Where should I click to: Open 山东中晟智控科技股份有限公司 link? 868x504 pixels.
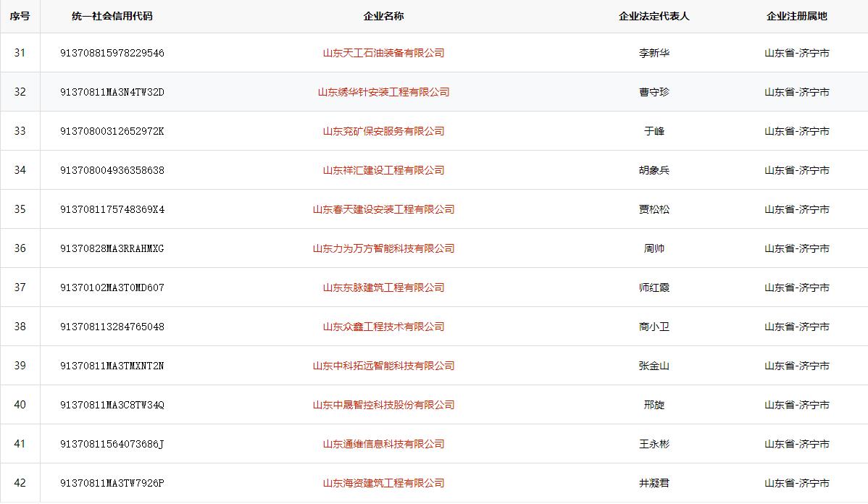tap(383, 405)
